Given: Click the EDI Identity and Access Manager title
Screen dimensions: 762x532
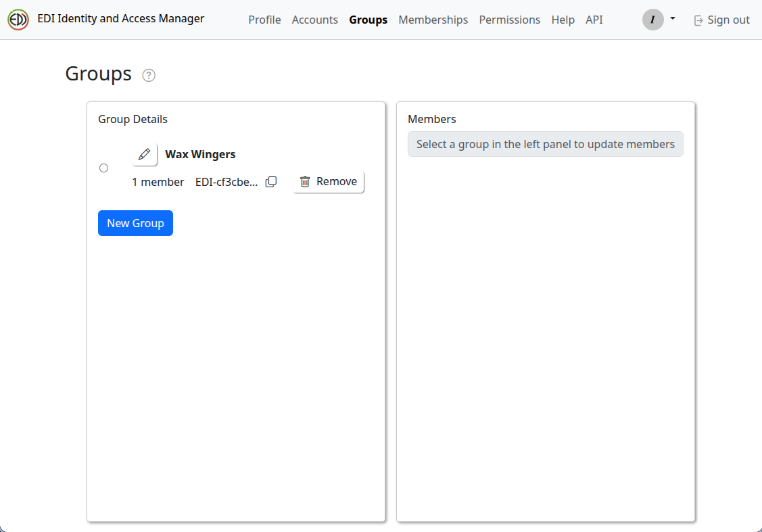Looking at the screenshot, I should coord(121,18).
